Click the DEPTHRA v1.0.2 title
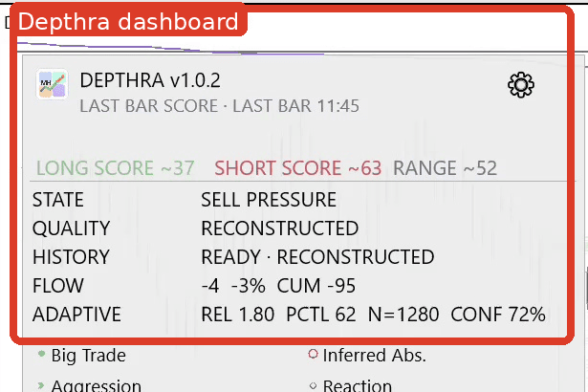The width and height of the screenshot is (588, 392). point(150,80)
